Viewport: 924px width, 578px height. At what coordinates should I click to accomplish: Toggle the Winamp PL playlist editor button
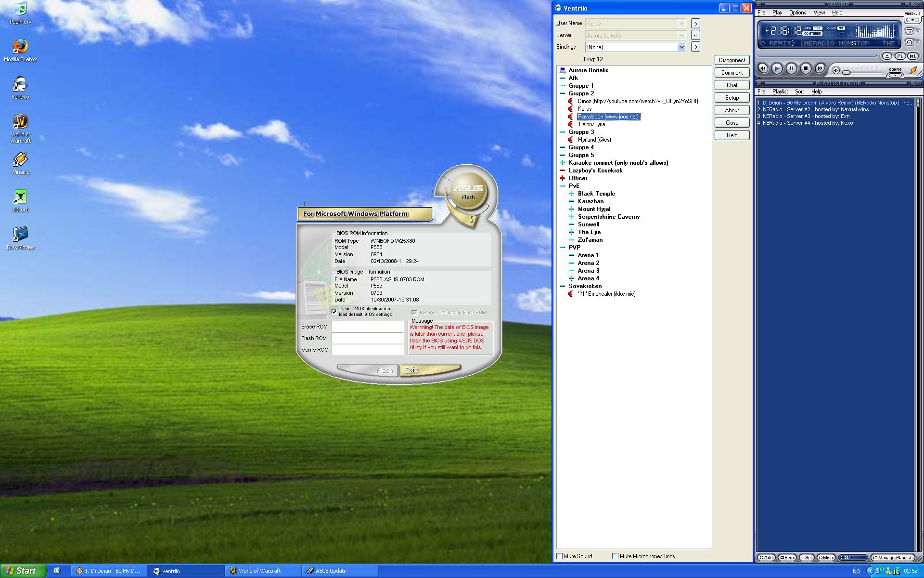(x=900, y=56)
